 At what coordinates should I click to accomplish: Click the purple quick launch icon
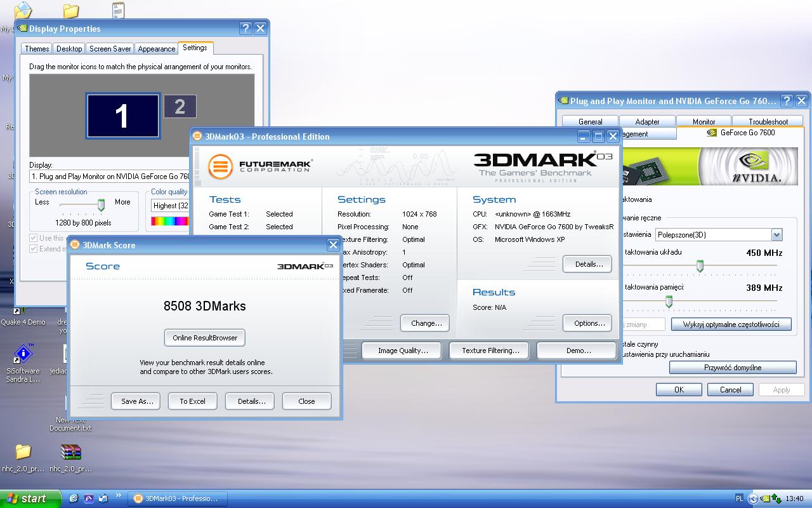(88, 498)
